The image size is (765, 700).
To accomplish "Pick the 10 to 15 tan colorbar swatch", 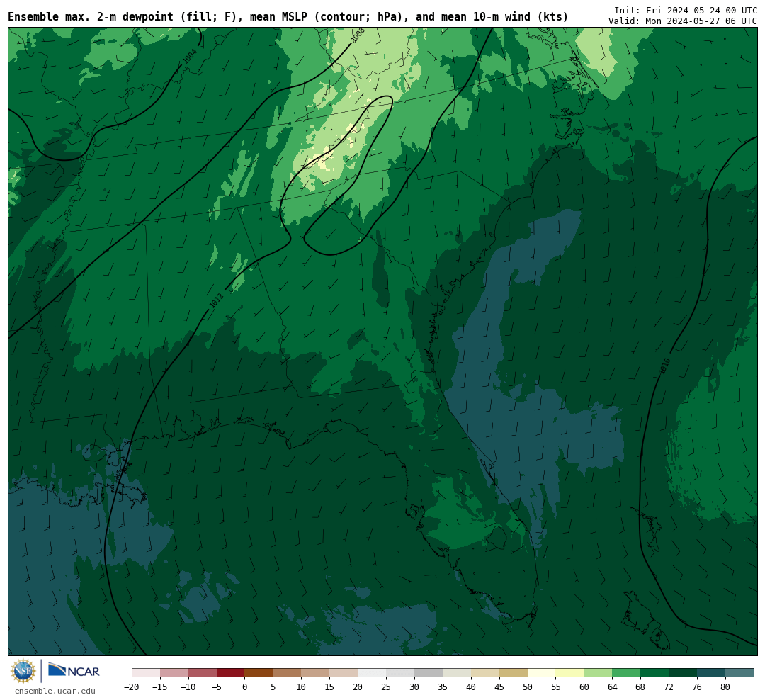I will point(316,673).
